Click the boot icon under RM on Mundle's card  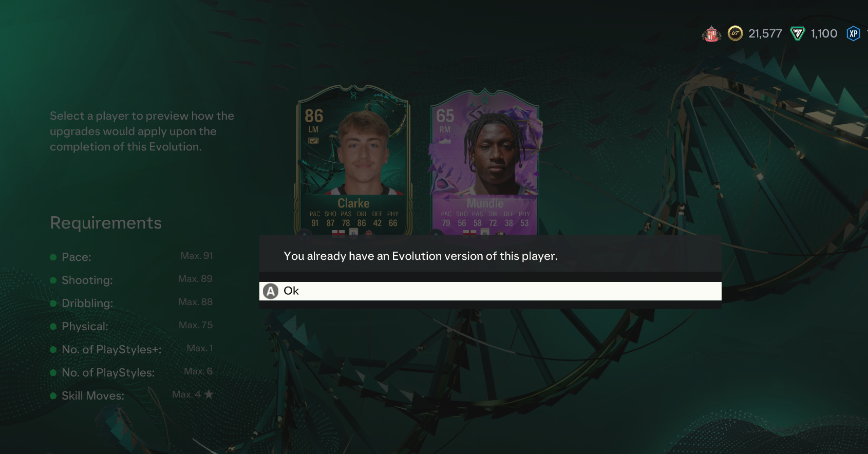pos(445,141)
